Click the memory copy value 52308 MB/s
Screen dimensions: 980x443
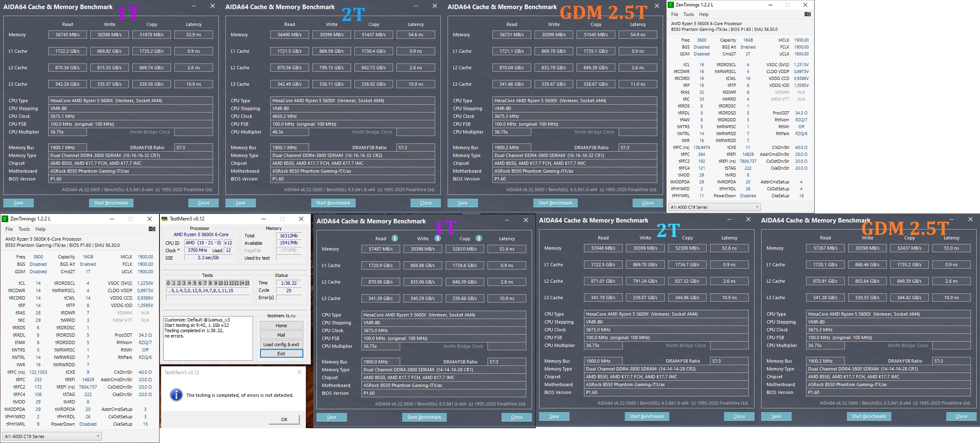point(687,248)
